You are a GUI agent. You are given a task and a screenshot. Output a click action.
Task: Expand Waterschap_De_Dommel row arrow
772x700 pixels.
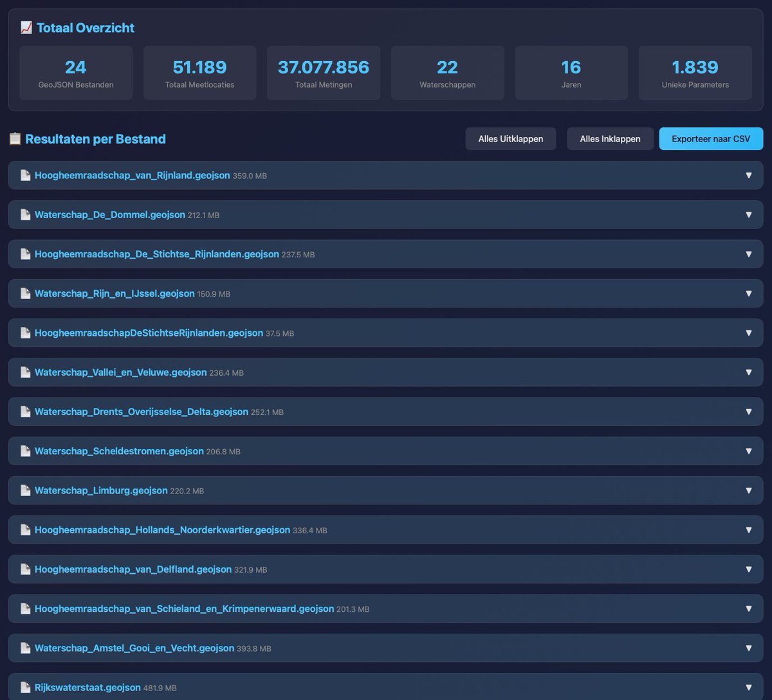748,215
